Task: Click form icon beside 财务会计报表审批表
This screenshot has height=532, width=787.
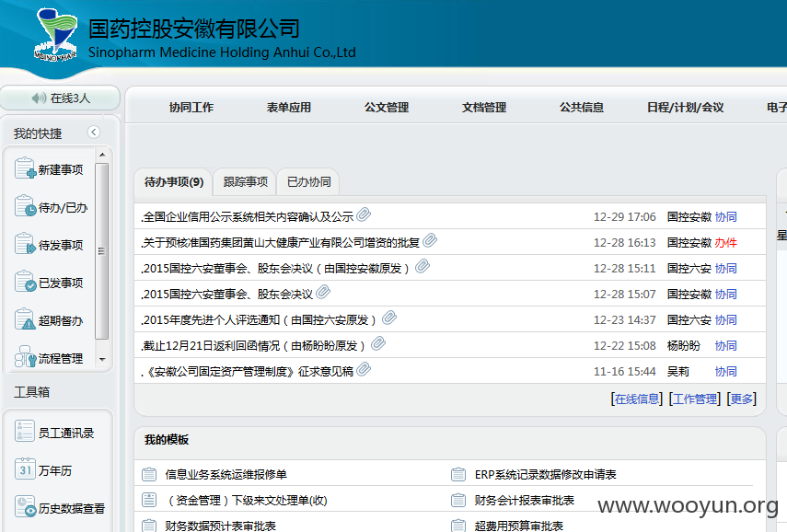Action: pos(458,500)
